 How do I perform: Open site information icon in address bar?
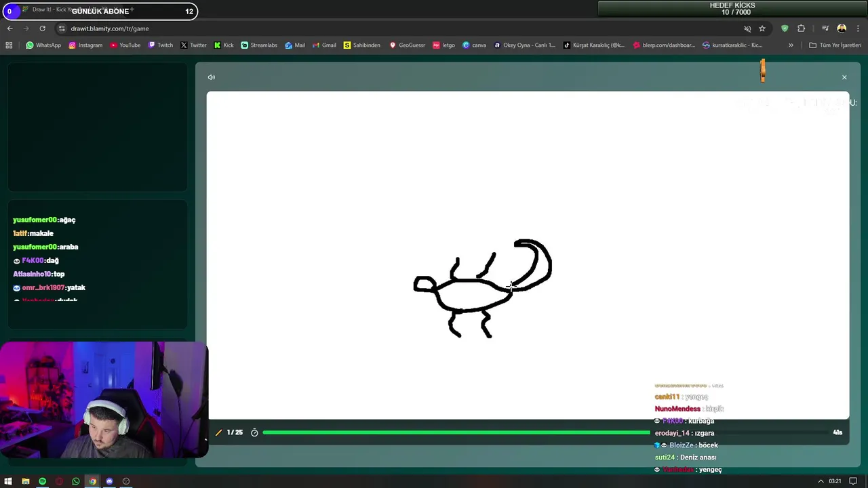click(x=62, y=28)
